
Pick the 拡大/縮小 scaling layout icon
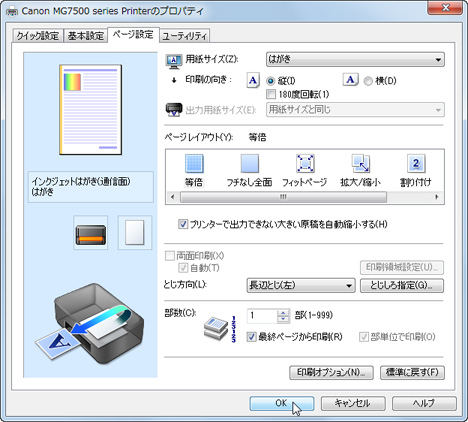point(360,163)
